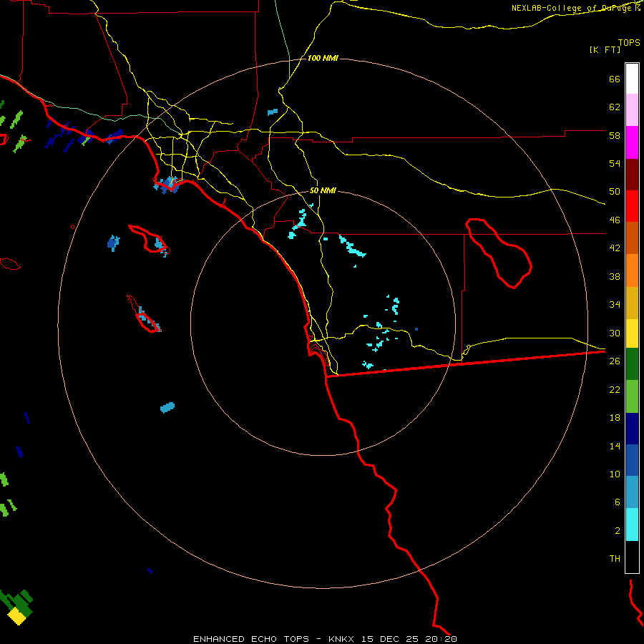
Task: Click the Salton Sea red outline
Action: [x=499, y=253]
